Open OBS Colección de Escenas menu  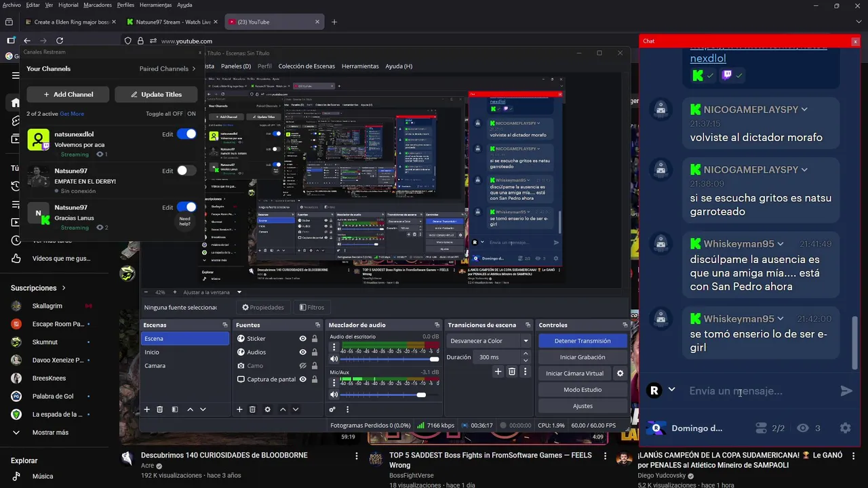[307, 66]
